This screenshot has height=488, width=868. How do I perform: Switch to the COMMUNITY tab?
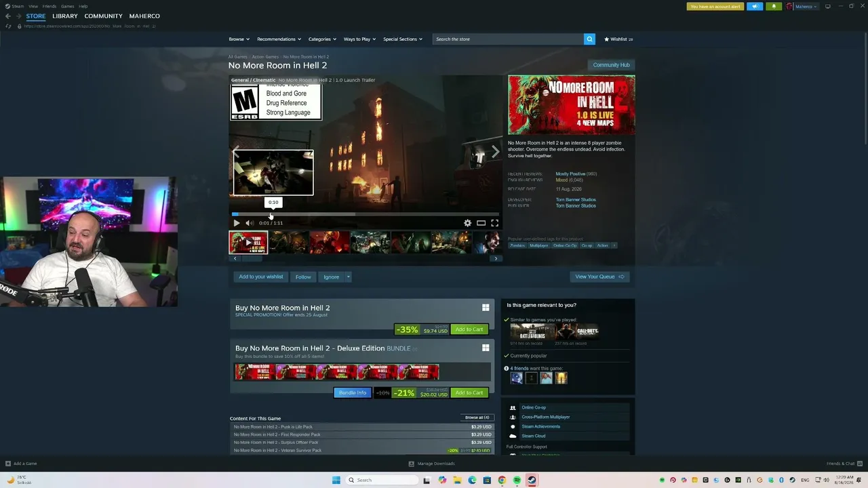tap(104, 16)
